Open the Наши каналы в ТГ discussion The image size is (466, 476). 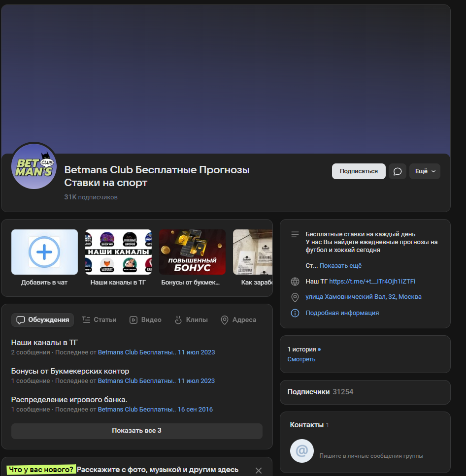[44, 343]
